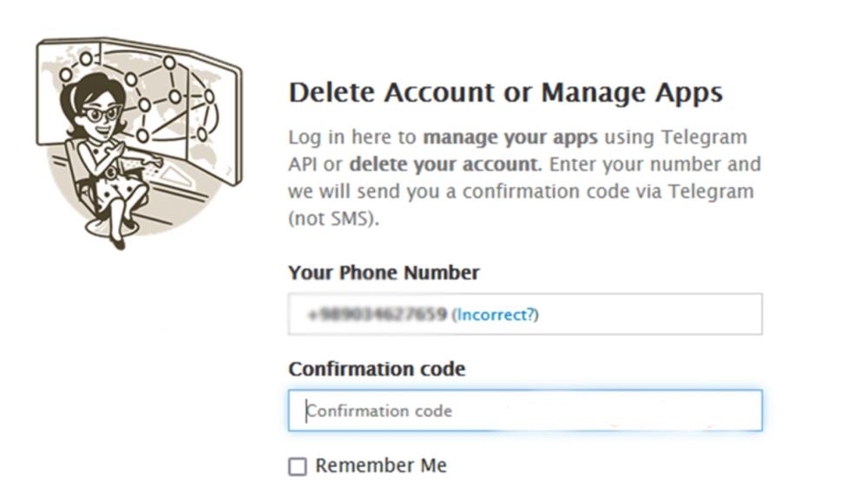Click the "Telegram" word in the first description line

coord(704,137)
